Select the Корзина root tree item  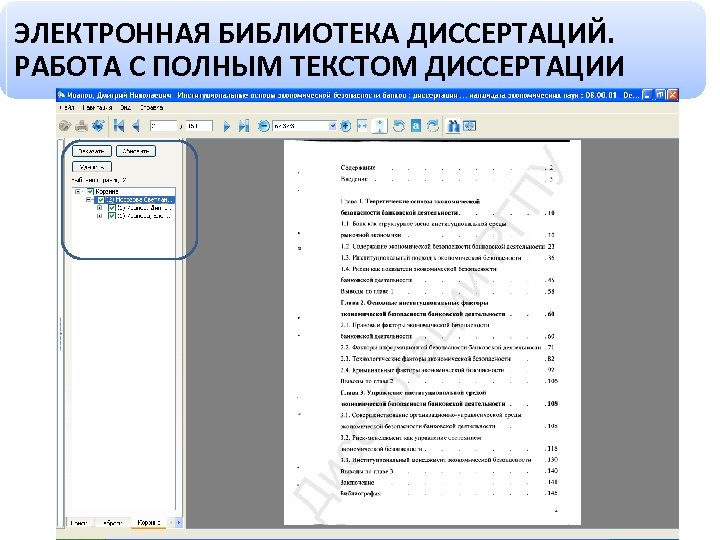pyautogui.click(x=107, y=191)
